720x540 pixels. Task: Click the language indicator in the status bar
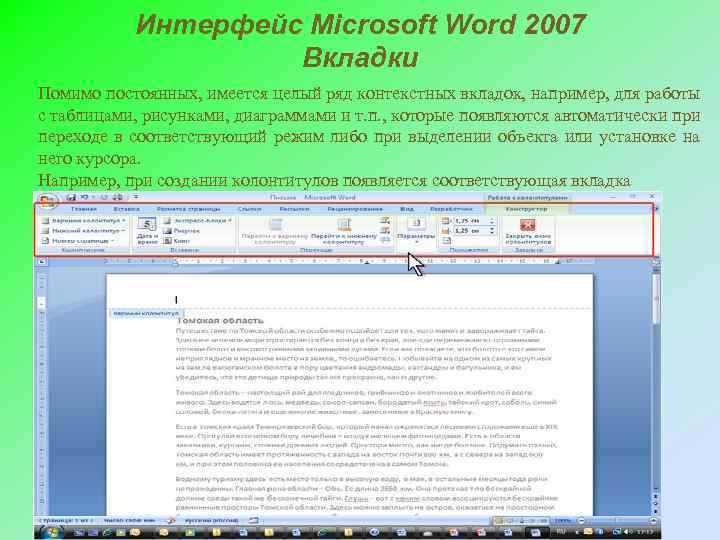click(212, 520)
